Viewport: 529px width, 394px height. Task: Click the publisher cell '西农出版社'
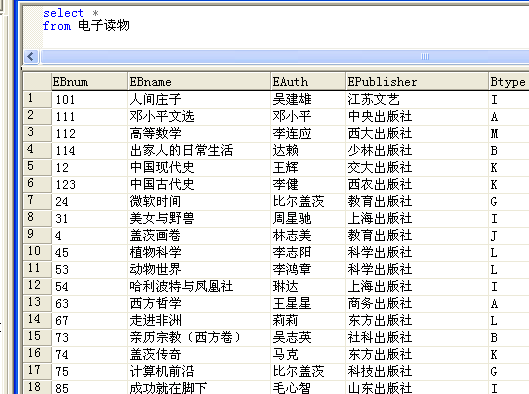point(417,185)
